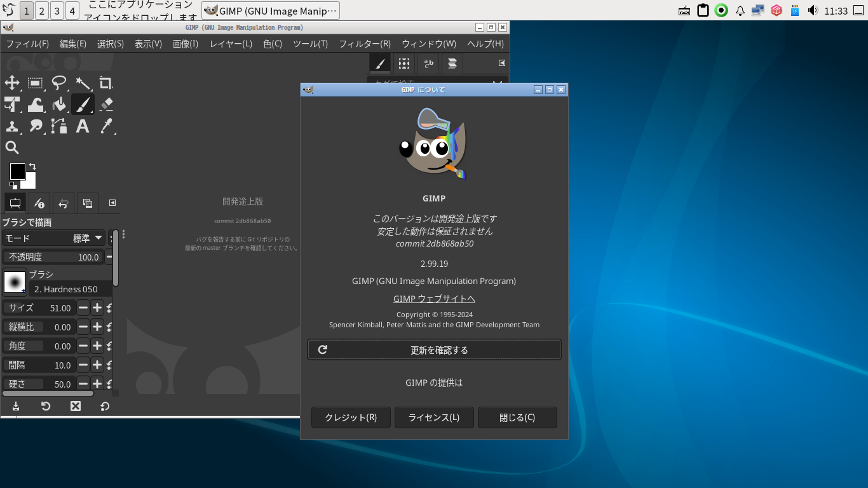Open the clipboard manager tray icon

pos(703,10)
